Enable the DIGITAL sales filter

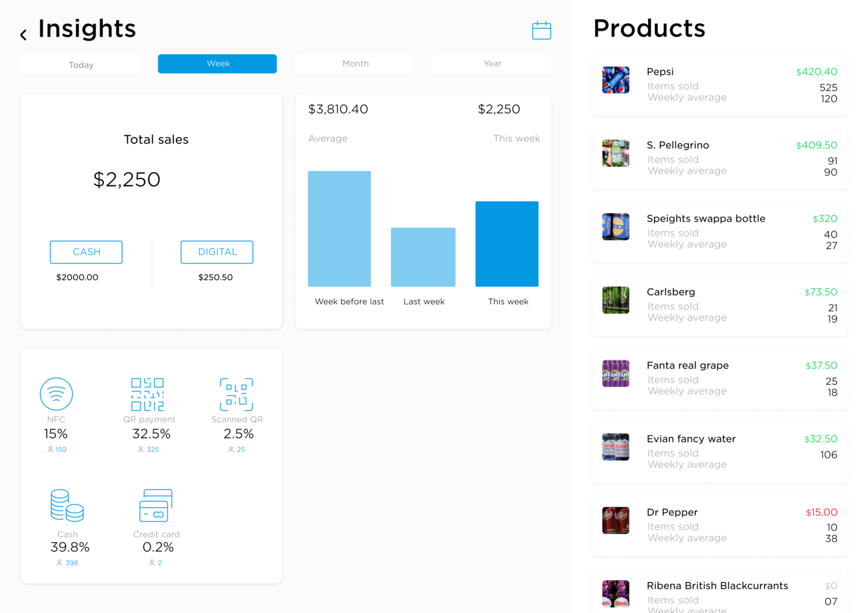point(216,252)
